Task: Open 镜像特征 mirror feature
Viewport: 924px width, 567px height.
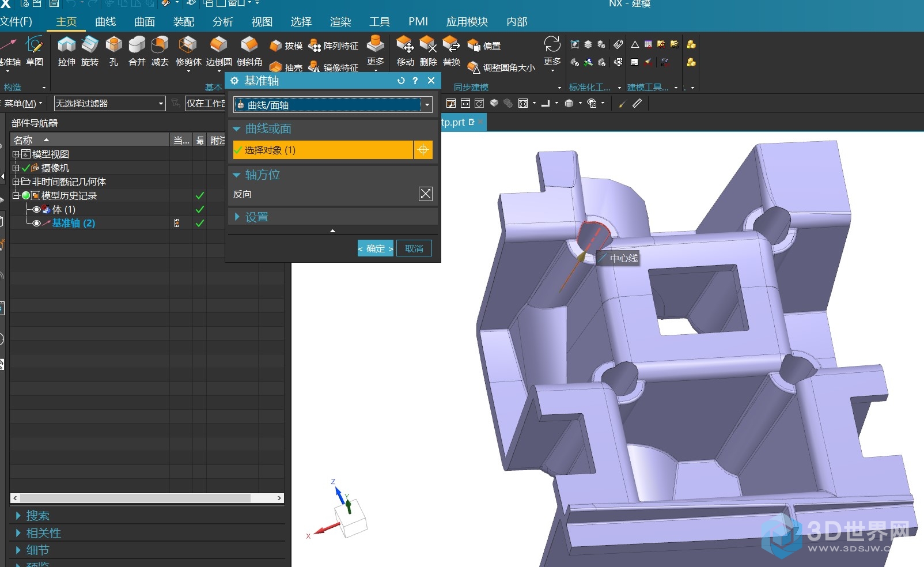Action: coord(334,67)
